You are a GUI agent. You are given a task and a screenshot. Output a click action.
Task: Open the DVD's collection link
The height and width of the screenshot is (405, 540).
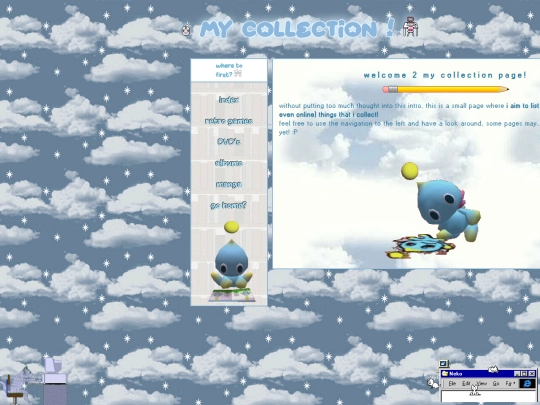pos(229,142)
